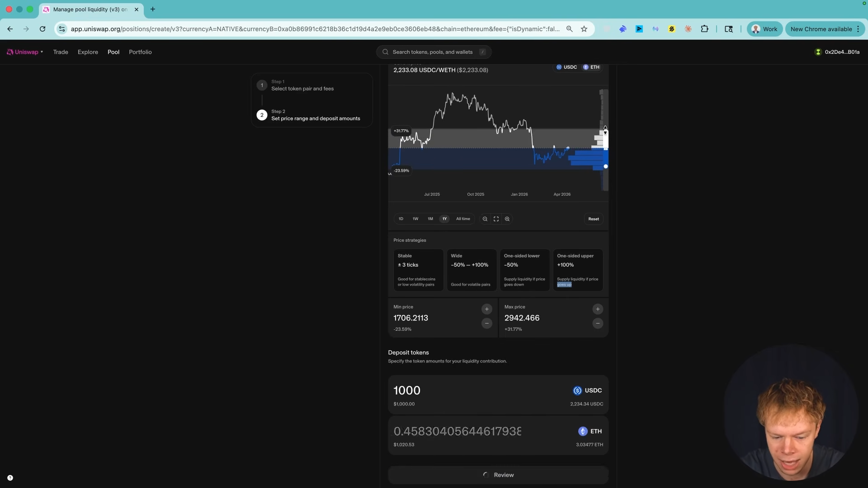
Task: Click the -23.59% lower range label on chart
Action: tap(401, 171)
